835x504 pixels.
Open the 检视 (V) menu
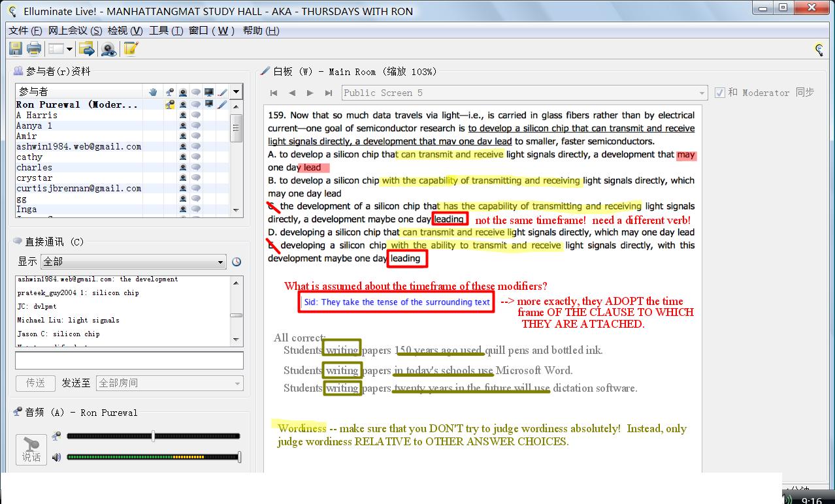(x=125, y=31)
